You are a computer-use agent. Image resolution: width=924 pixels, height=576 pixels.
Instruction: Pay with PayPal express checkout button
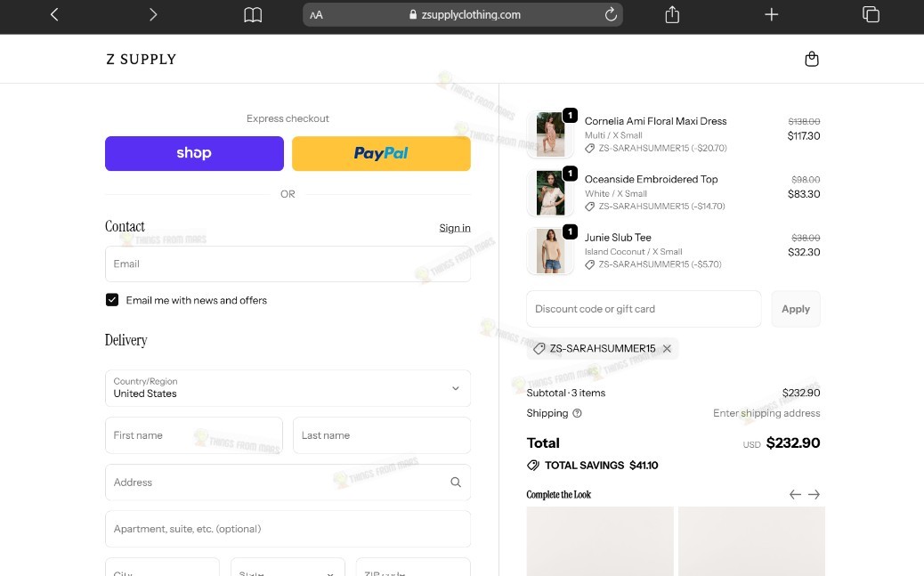click(x=381, y=153)
